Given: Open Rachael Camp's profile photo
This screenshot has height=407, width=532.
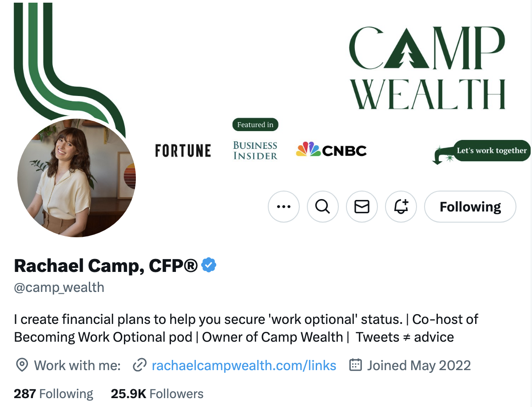Looking at the screenshot, I should point(77,178).
